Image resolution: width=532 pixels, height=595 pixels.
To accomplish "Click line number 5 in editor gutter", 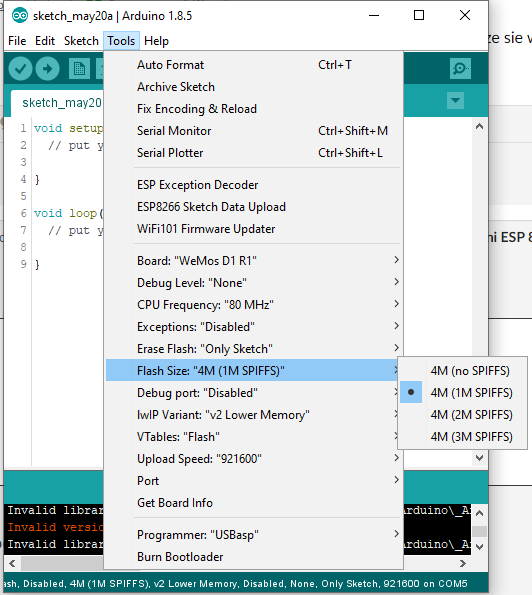I will pyautogui.click(x=24, y=196).
